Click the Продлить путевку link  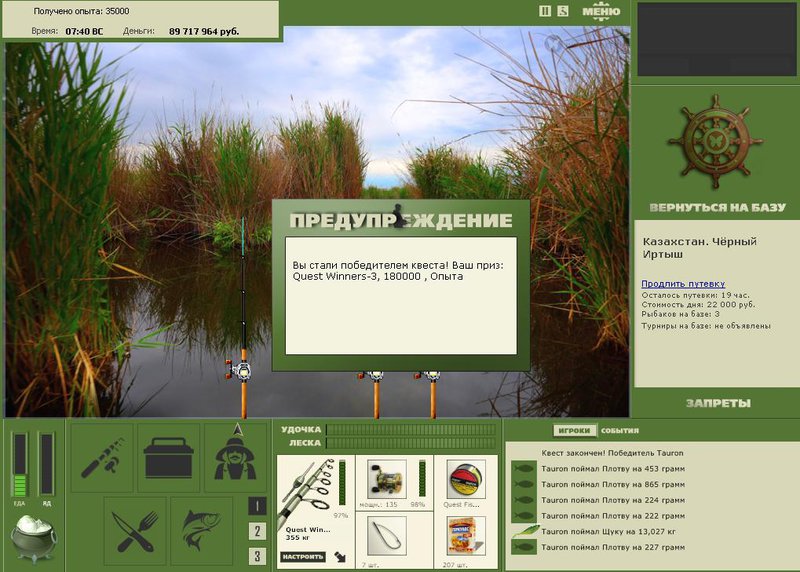(683, 284)
